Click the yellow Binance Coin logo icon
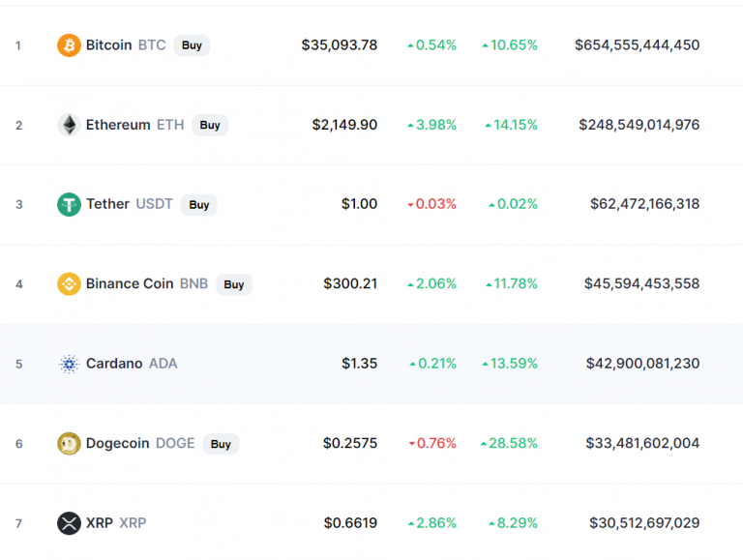Viewport: 743px width, 560px height. click(69, 284)
